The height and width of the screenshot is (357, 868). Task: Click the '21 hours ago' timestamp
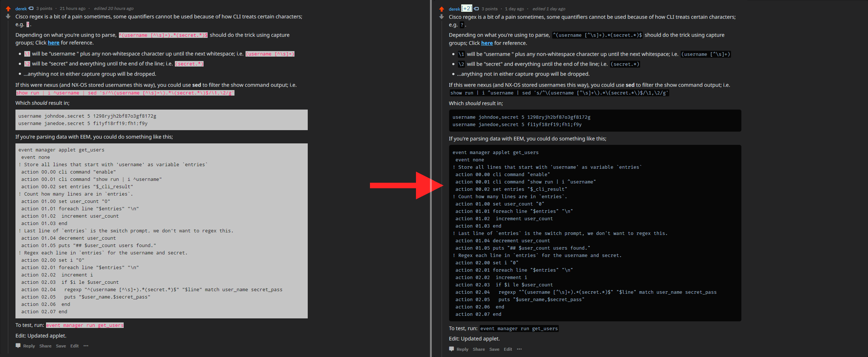(x=73, y=8)
